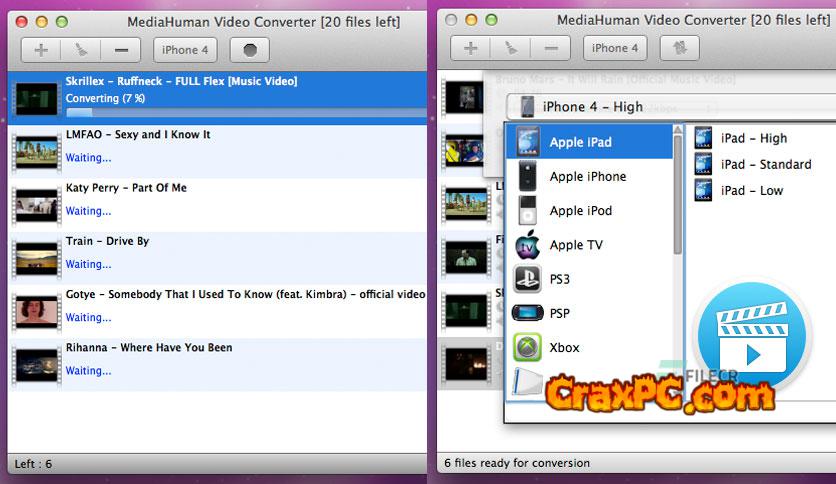Click the minus remove button in left window

pyautogui.click(x=121, y=49)
